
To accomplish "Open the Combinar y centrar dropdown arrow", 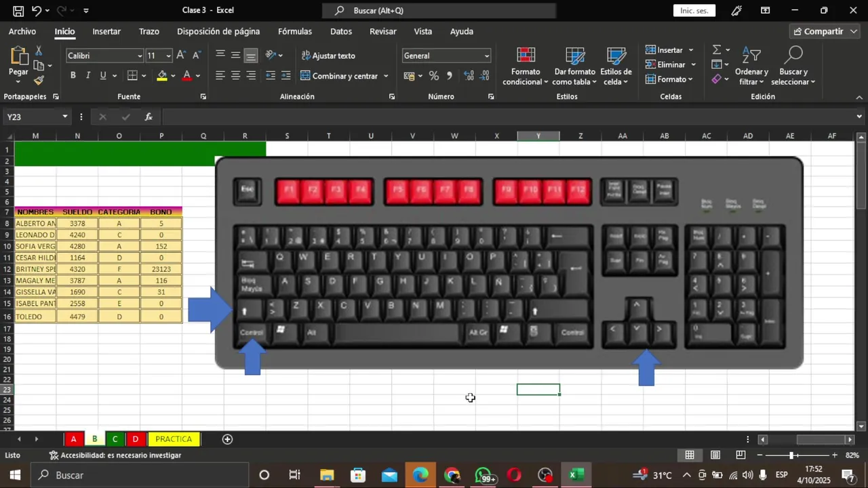I will [x=386, y=76].
